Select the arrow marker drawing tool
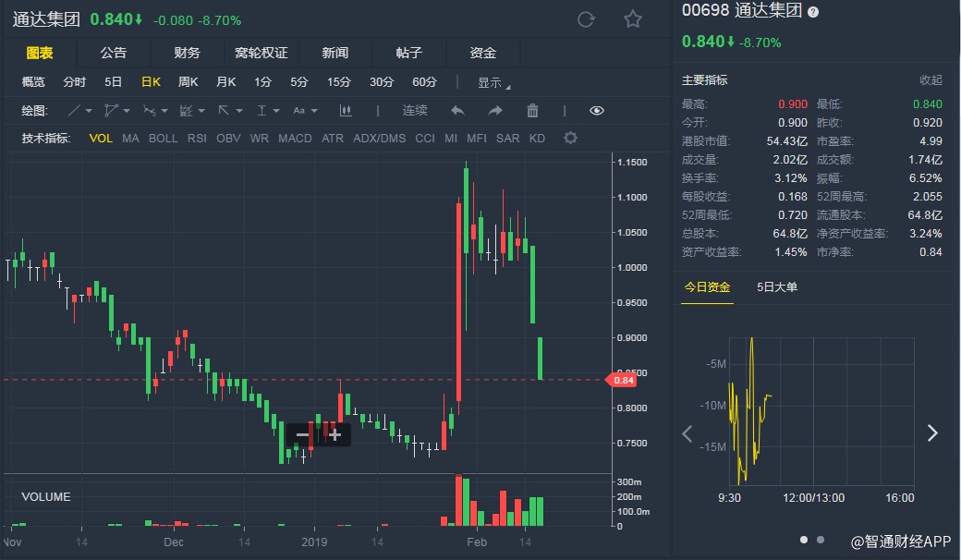This screenshot has width=961, height=560. point(224,111)
